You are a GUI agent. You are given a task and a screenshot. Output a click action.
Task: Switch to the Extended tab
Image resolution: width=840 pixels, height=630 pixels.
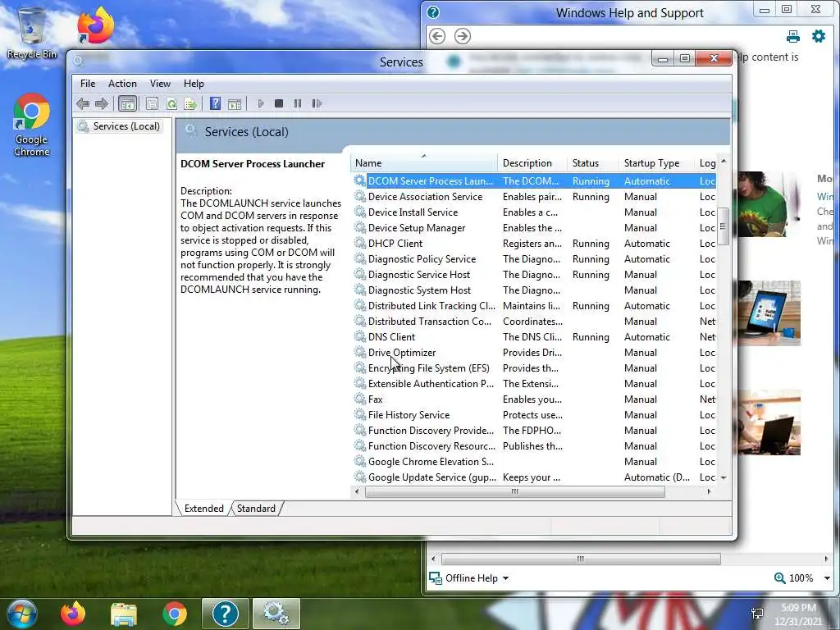204,509
